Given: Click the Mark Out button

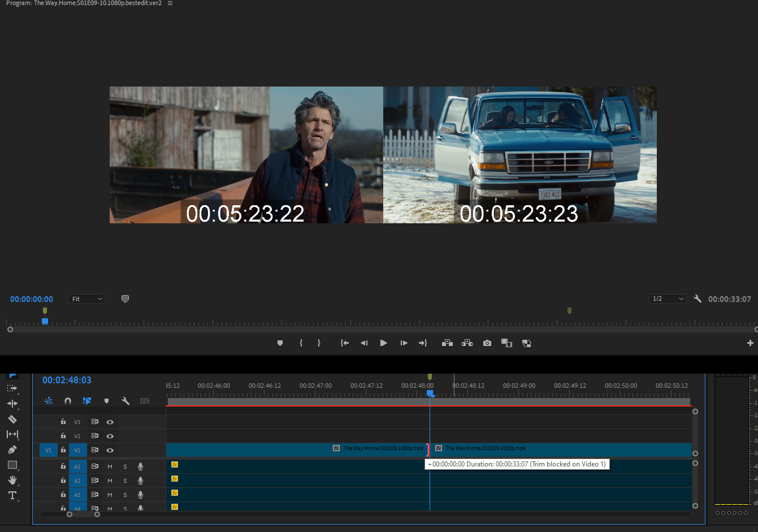Looking at the screenshot, I should tap(319, 343).
